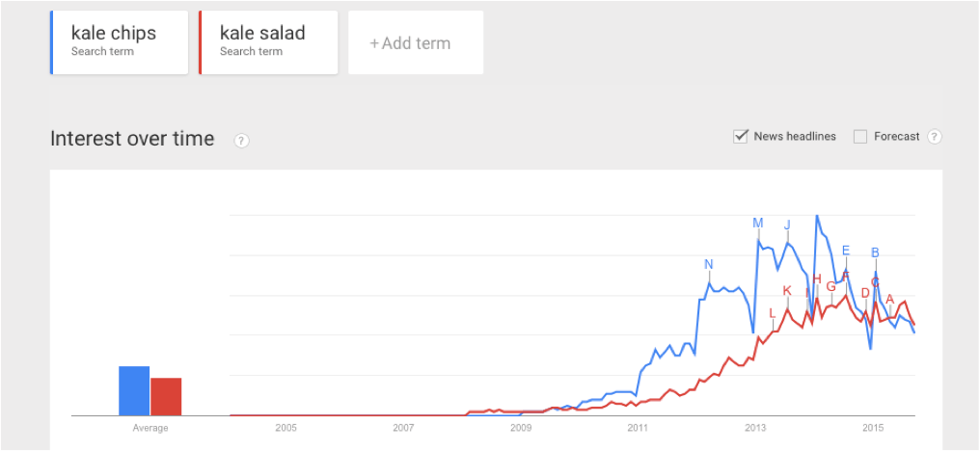Select red news marker K
980x451 pixels.
(x=787, y=291)
